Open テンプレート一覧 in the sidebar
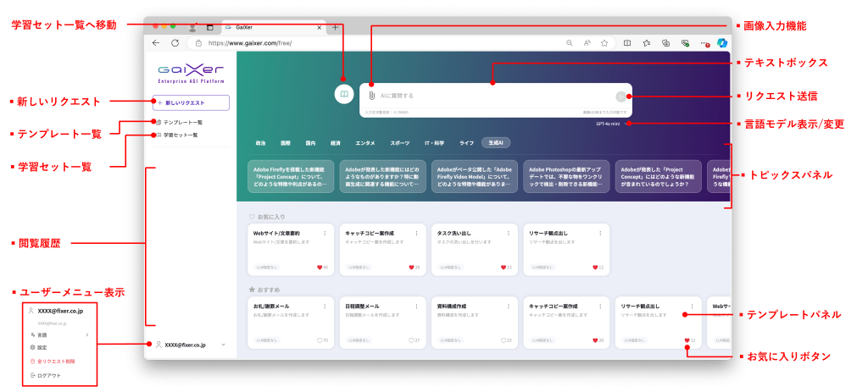This screenshot has width=868, height=392. 181,123
